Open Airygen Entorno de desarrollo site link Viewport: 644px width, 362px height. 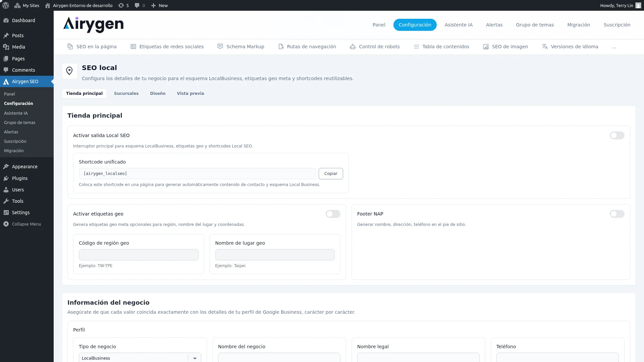[x=79, y=5]
